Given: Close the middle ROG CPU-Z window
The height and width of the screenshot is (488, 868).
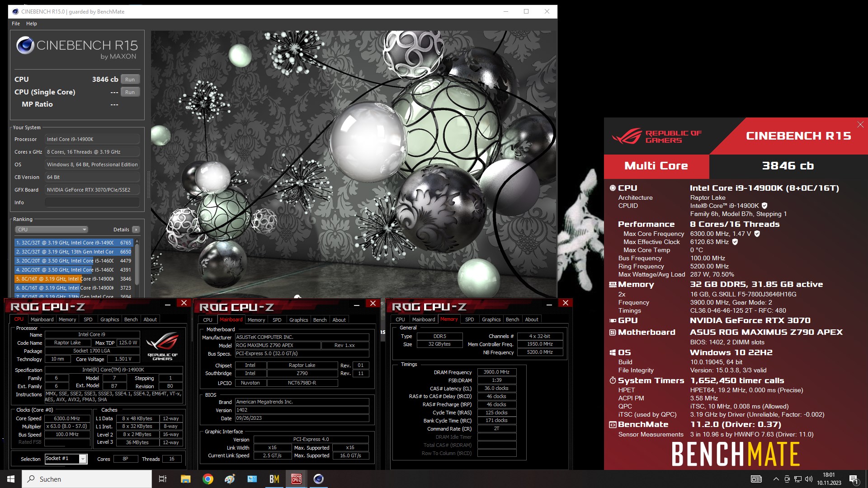Looking at the screenshot, I should 373,303.
